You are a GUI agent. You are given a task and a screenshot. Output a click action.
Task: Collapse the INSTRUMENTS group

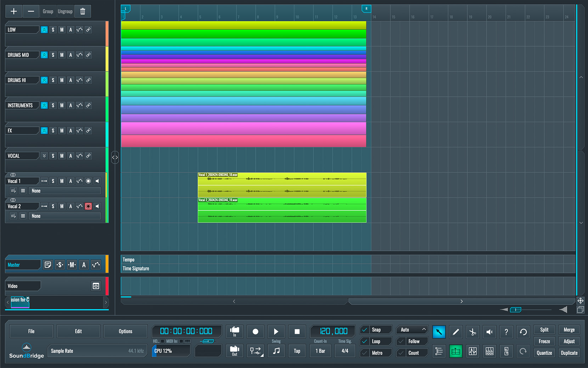(44, 105)
